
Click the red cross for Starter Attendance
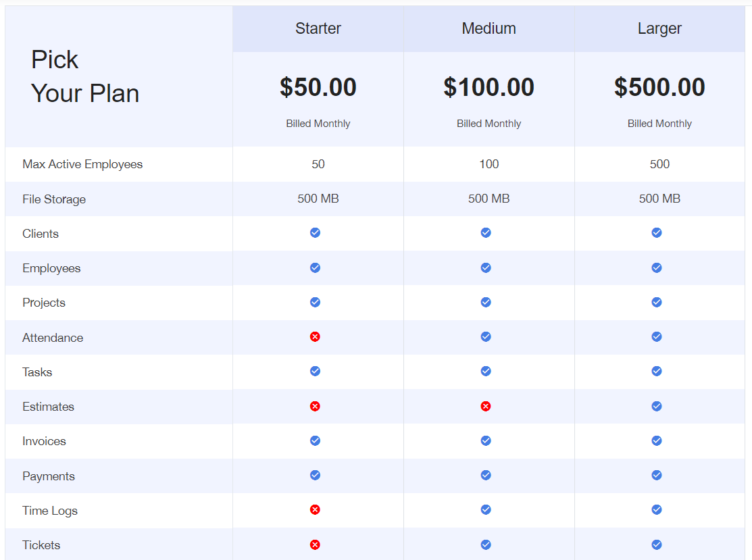[x=315, y=336]
